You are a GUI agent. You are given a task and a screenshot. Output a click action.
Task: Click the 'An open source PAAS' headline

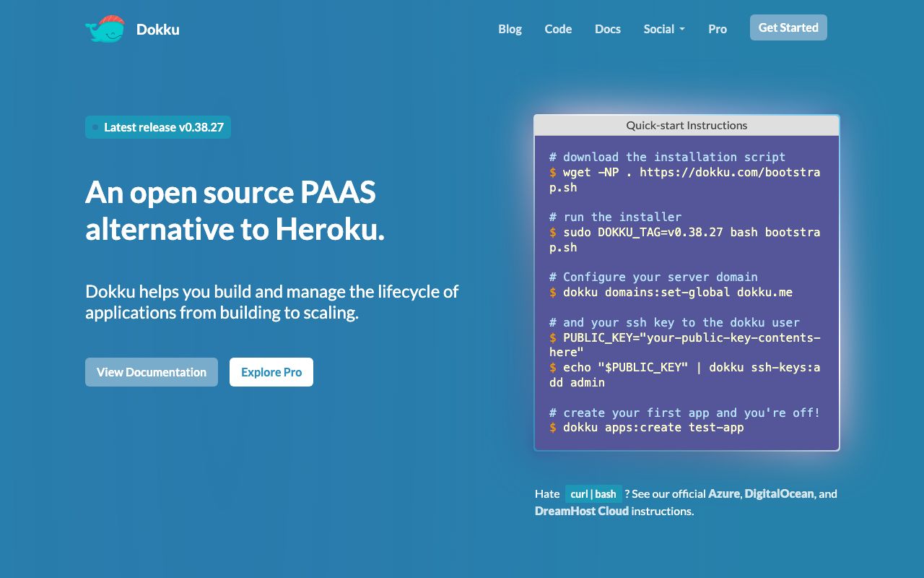pyautogui.click(x=235, y=211)
